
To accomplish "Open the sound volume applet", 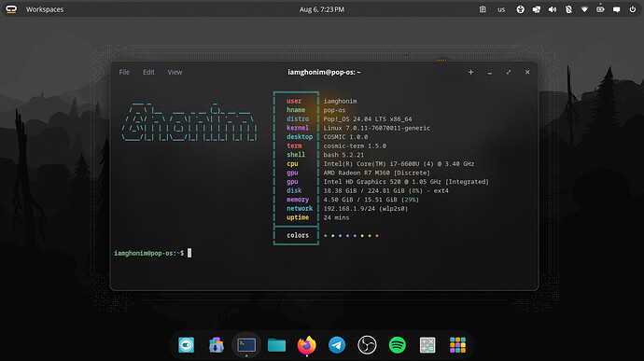I will pyautogui.click(x=553, y=9).
